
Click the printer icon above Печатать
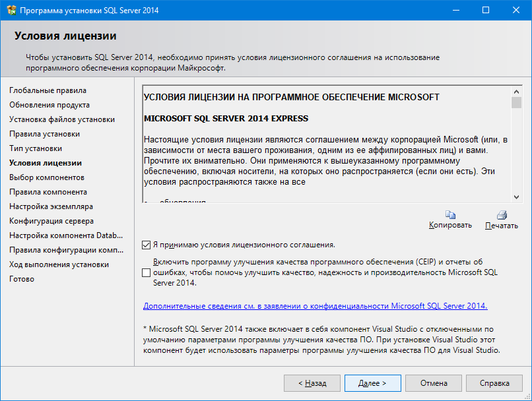[501, 214]
